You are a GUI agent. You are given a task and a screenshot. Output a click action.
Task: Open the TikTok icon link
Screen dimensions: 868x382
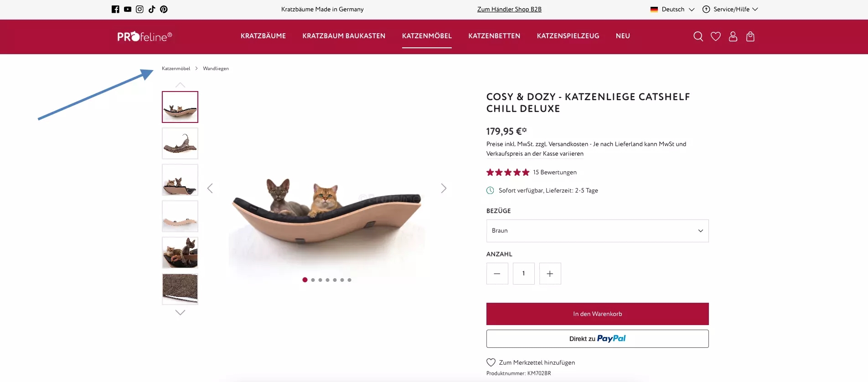tap(152, 9)
